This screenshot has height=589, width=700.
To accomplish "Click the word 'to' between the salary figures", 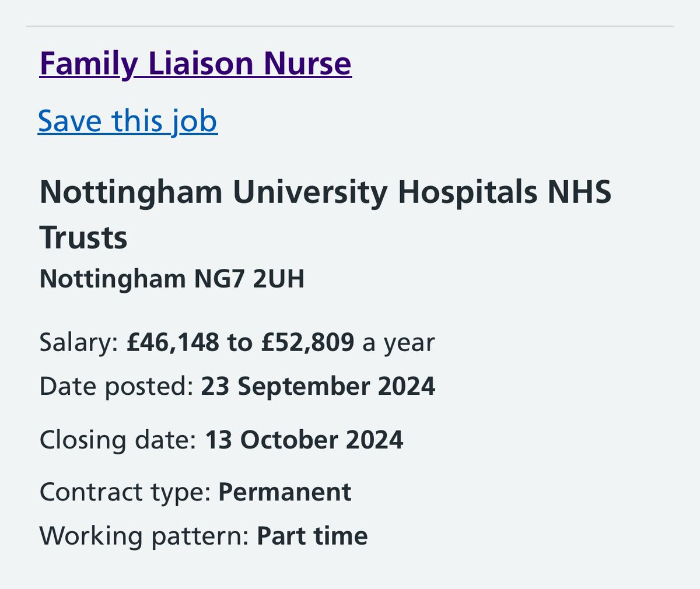I will pyautogui.click(x=240, y=343).
